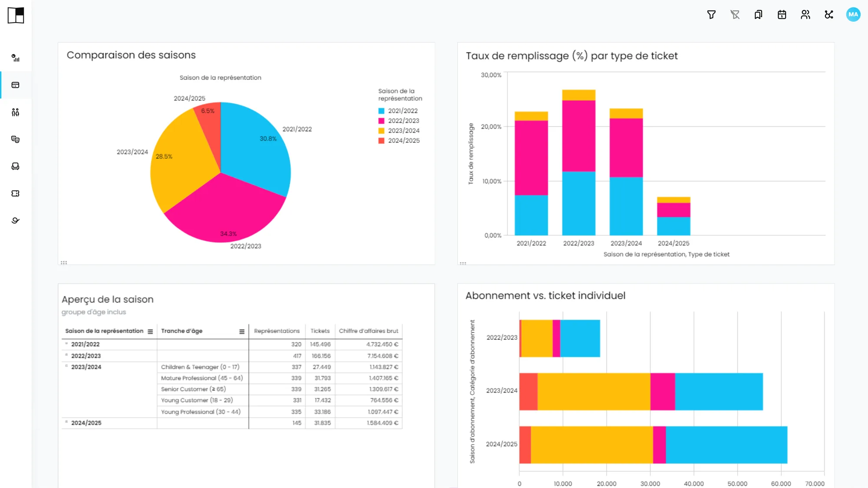
Task: Open the MA user avatar menu
Action: click(x=853, y=14)
